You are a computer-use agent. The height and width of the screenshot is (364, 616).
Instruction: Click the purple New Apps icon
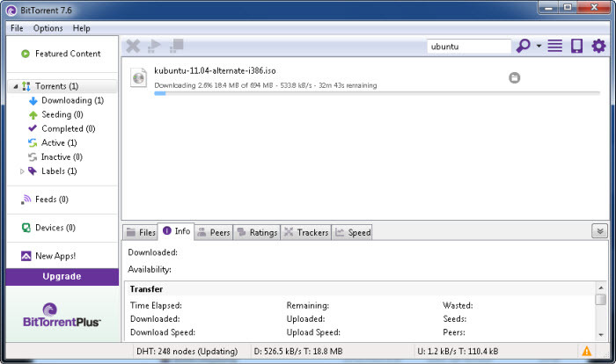26,257
